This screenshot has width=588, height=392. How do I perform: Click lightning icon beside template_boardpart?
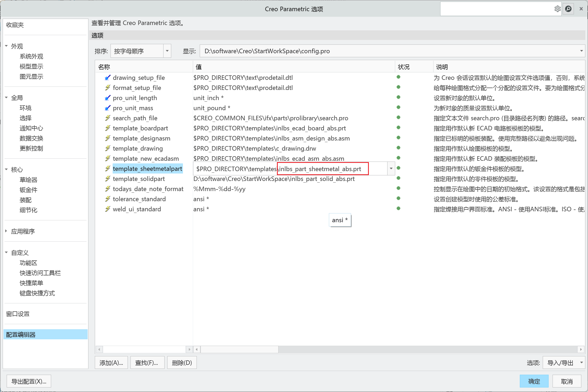click(108, 128)
